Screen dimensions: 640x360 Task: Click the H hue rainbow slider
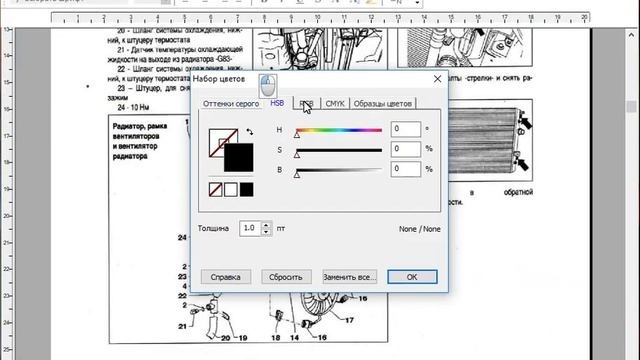(339, 130)
